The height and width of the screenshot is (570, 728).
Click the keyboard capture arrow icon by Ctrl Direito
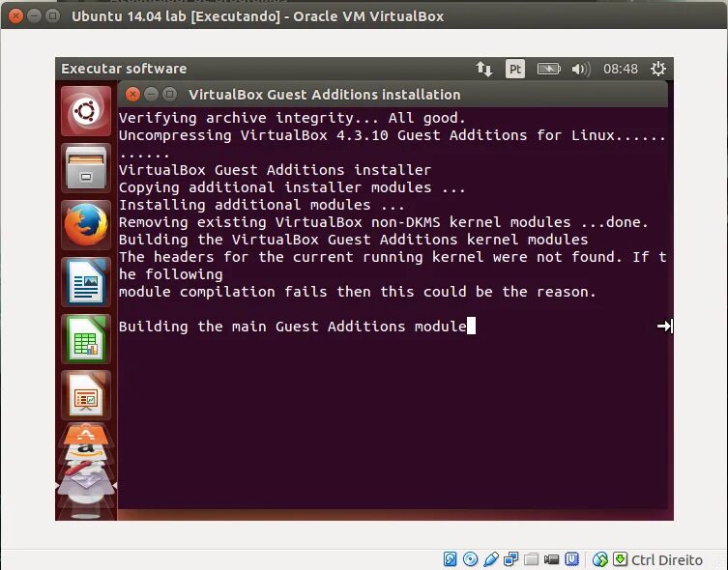pos(621,559)
